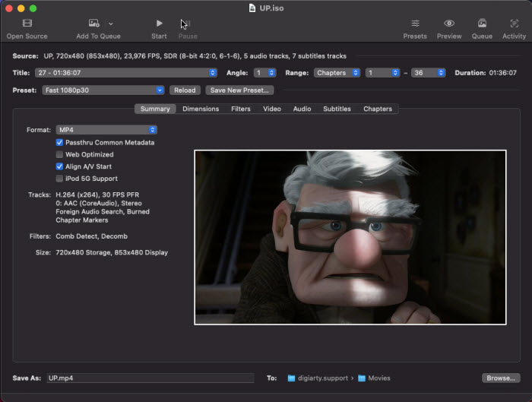
Task: Switch to the Subtitles tab
Action: pyautogui.click(x=337, y=109)
